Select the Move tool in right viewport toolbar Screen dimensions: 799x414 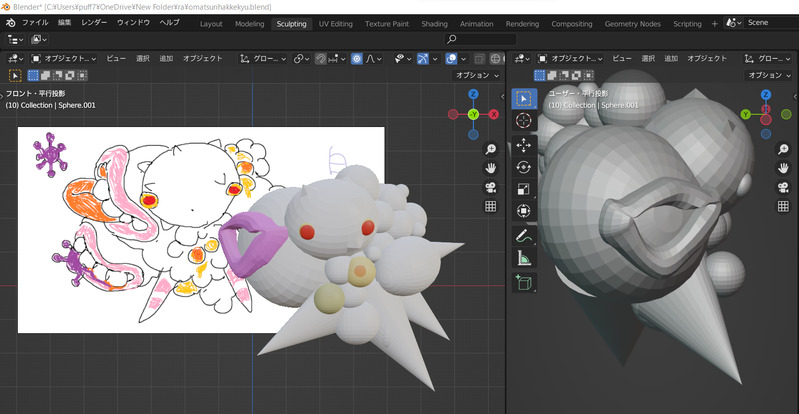523,144
